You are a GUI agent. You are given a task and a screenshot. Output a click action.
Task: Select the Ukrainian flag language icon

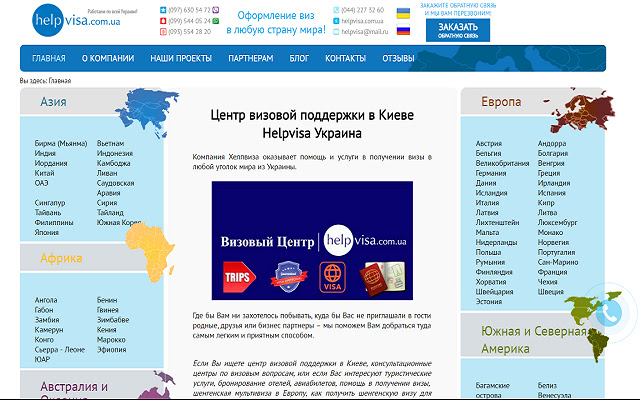coord(403,13)
